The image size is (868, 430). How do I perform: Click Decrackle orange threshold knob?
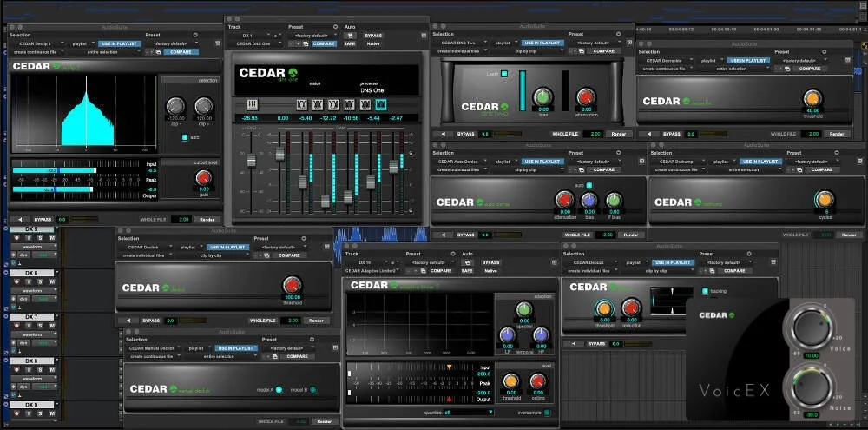tap(812, 99)
